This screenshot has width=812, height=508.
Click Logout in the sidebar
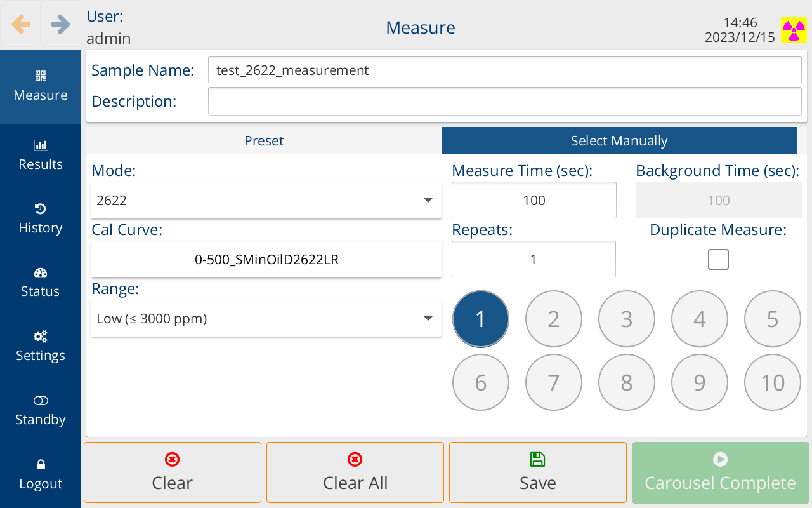pyautogui.click(x=41, y=475)
